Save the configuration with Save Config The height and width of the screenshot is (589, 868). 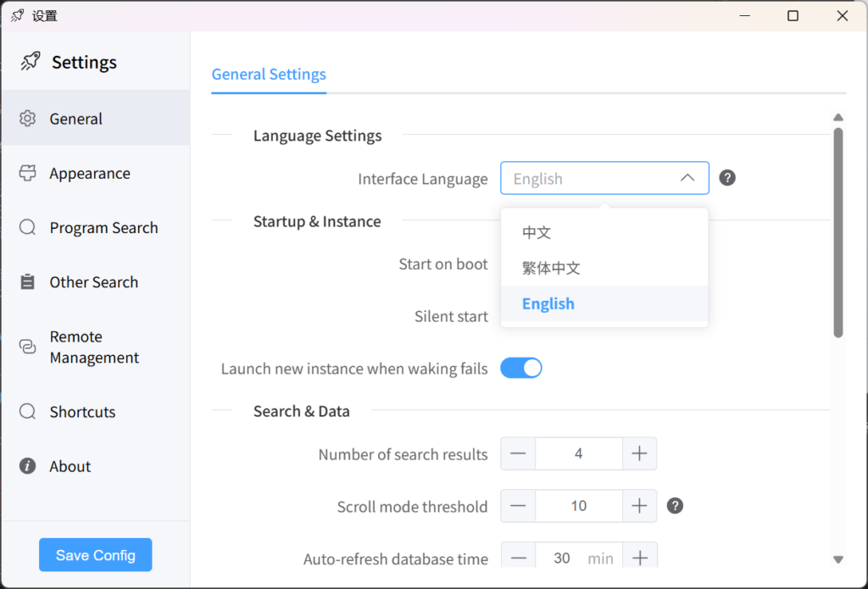point(95,555)
